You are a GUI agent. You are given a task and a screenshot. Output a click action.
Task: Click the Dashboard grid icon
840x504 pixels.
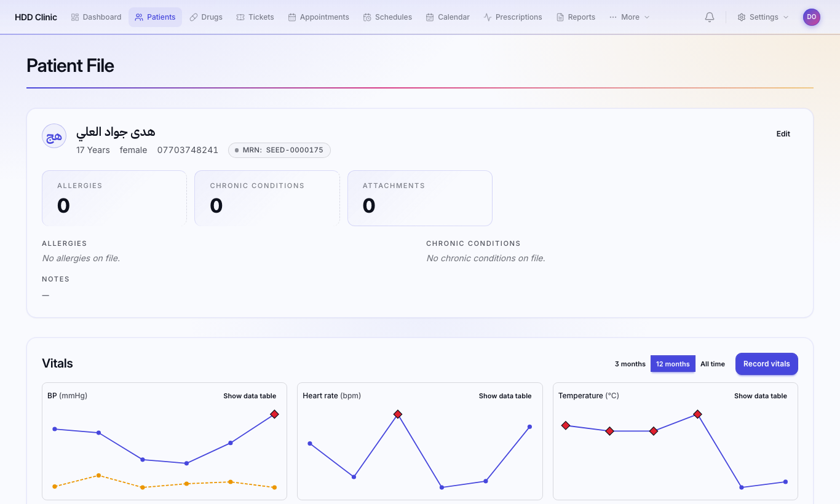(x=75, y=17)
